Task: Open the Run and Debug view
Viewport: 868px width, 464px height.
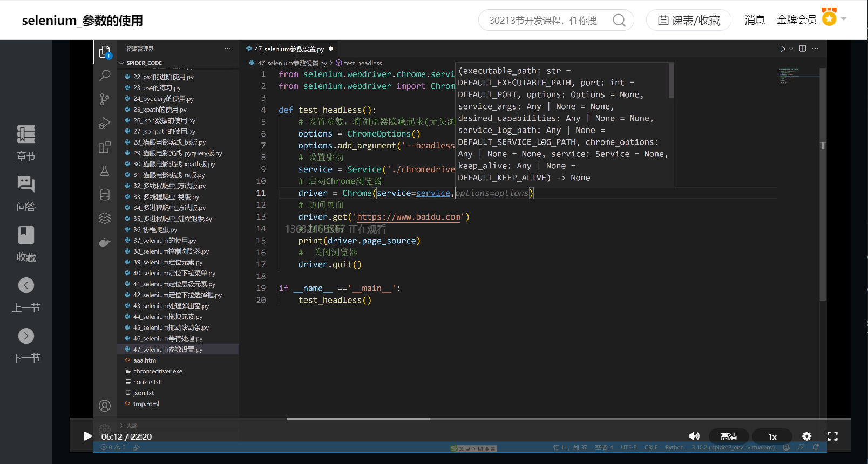Action: pyautogui.click(x=105, y=123)
